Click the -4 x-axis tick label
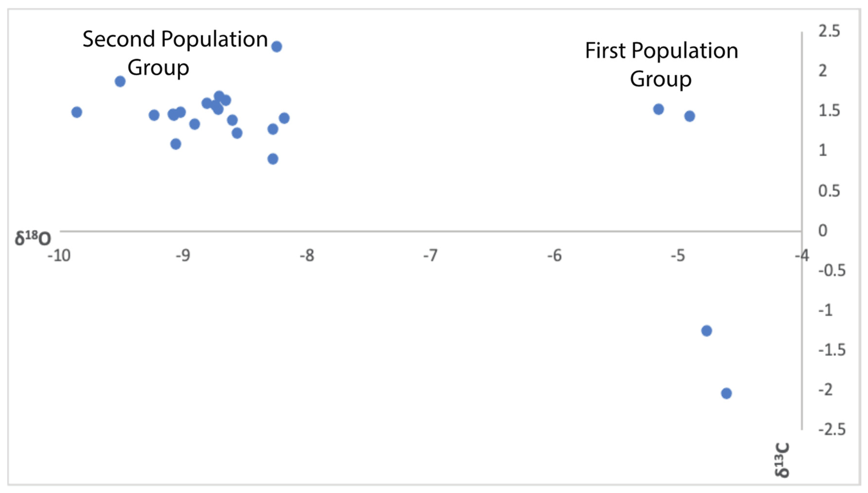Viewport: 868px width, 493px height. (802, 256)
